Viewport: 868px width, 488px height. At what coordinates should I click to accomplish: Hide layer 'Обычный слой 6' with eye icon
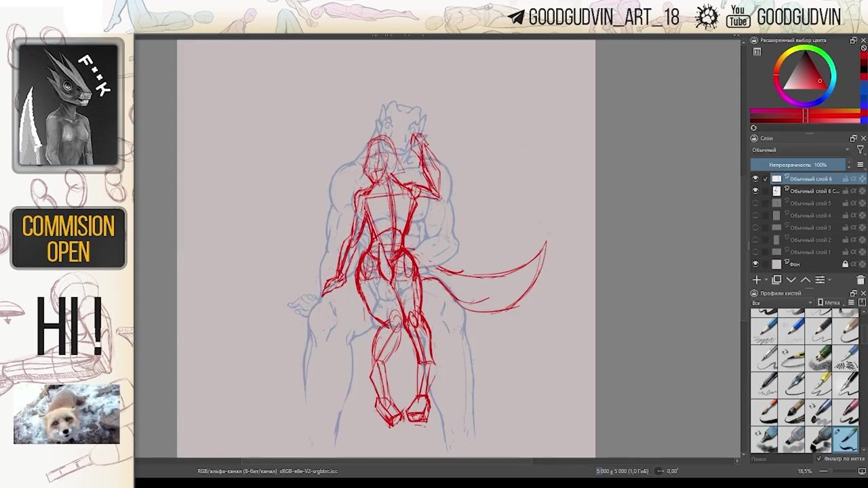click(755, 179)
